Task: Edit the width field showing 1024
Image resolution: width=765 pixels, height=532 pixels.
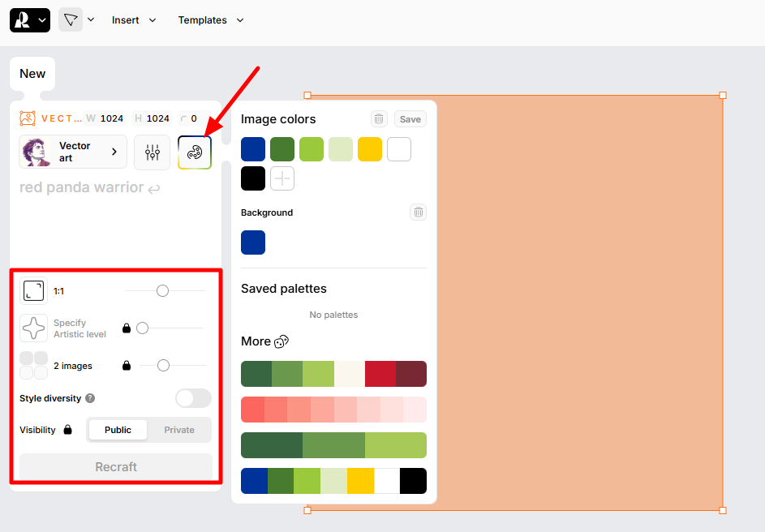Action: tap(105, 118)
